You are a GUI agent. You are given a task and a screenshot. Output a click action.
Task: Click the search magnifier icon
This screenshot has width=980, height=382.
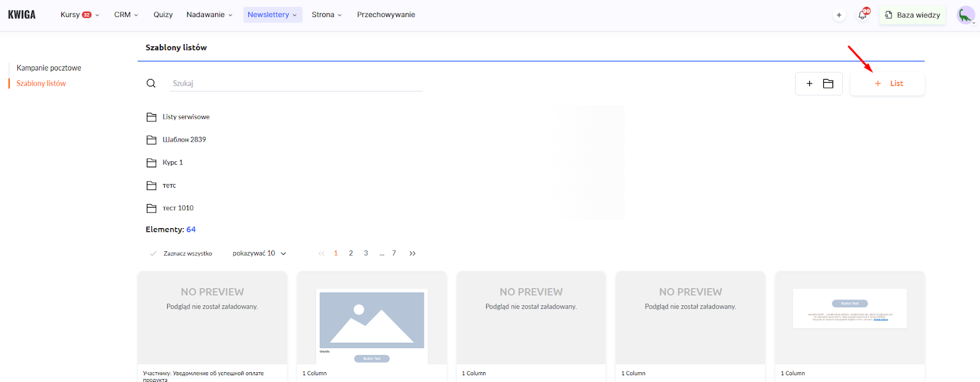click(x=151, y=83)
